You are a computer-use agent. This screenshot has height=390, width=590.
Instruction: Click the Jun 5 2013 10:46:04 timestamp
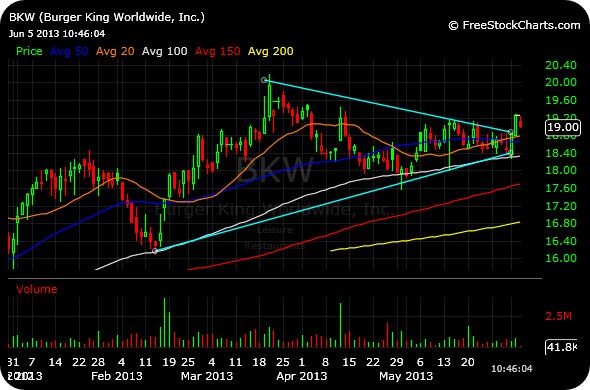pyautogui.click(x=57, y=34)
